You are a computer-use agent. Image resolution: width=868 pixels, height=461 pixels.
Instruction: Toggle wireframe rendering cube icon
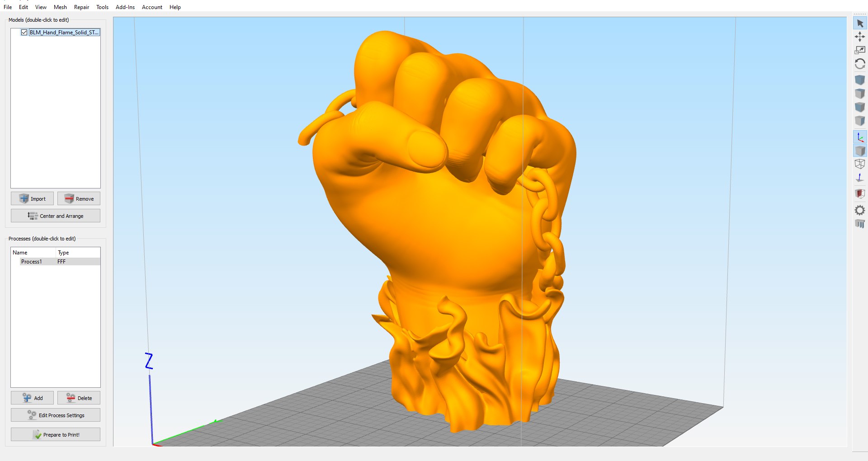click(x=860, y=164)
